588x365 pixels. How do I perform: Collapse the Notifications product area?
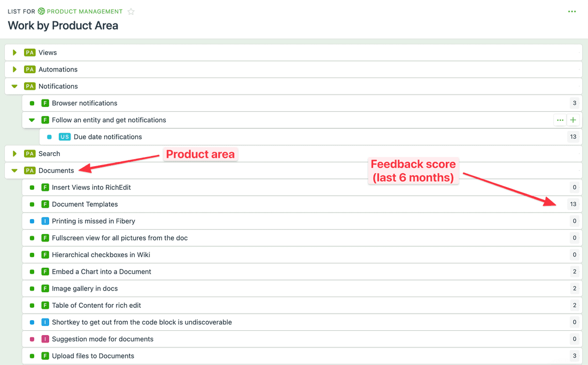14,86
